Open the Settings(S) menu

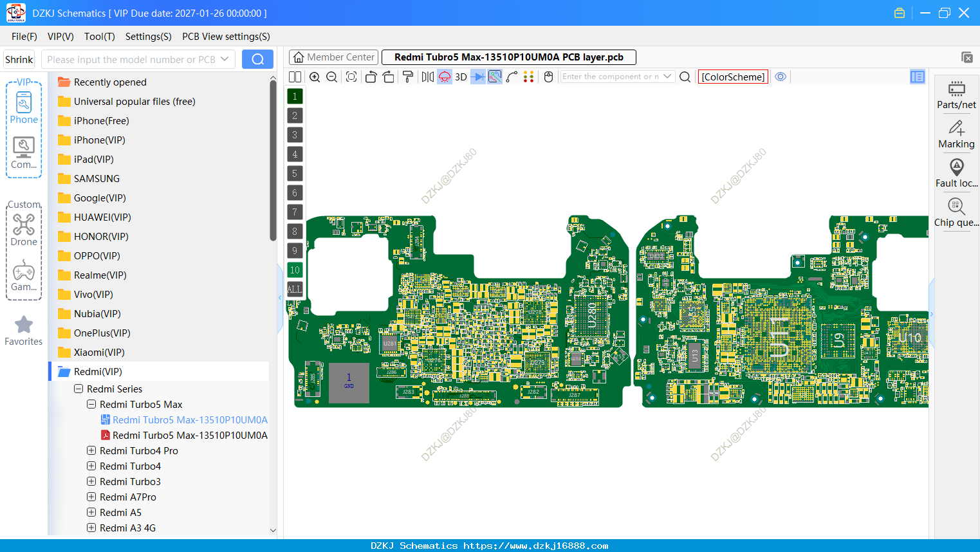point(149,37)
